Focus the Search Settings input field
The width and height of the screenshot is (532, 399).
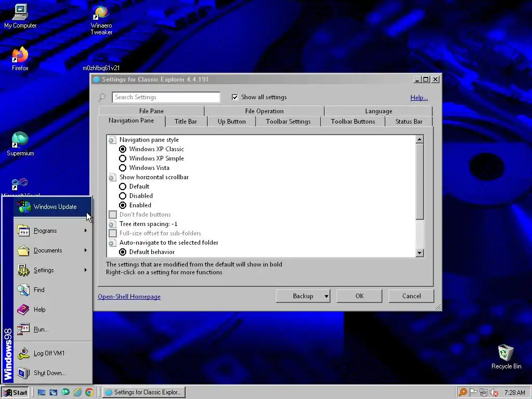[x=166, y=97]
